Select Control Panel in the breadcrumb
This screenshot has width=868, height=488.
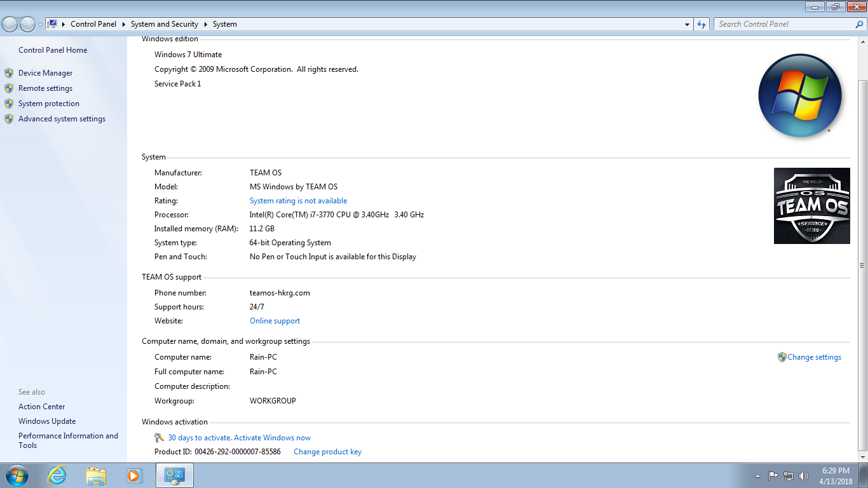click(93, 24)
